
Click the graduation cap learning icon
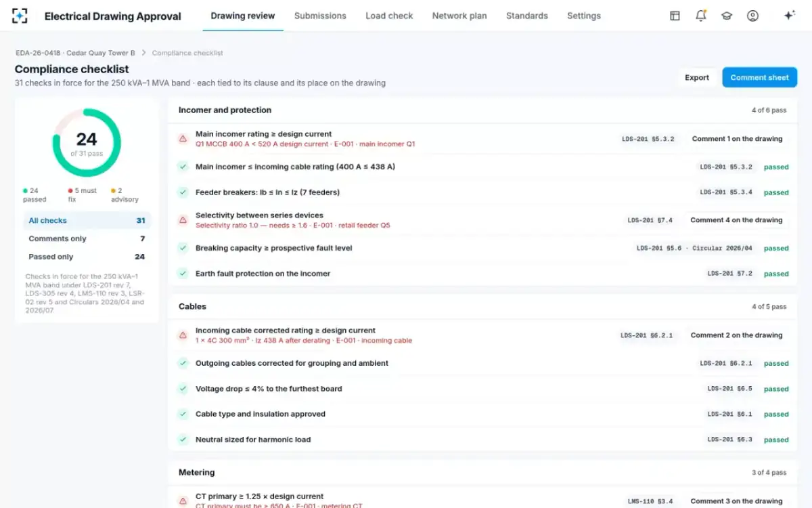(727, 16)
